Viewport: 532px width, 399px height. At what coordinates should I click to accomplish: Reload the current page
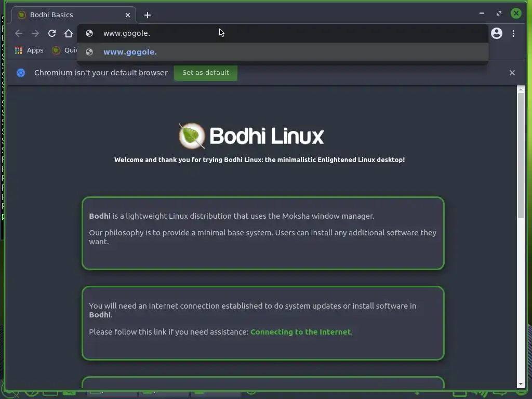click(x=52, y=33)
